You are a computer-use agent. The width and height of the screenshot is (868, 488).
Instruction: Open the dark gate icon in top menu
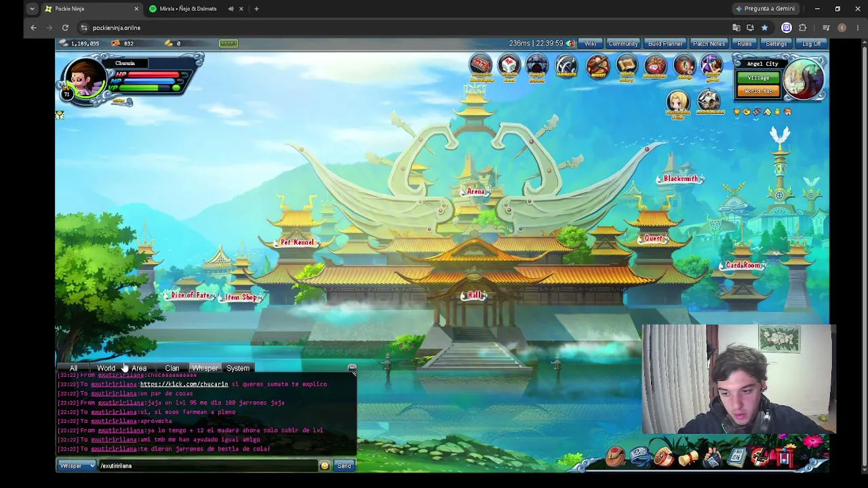536,66
